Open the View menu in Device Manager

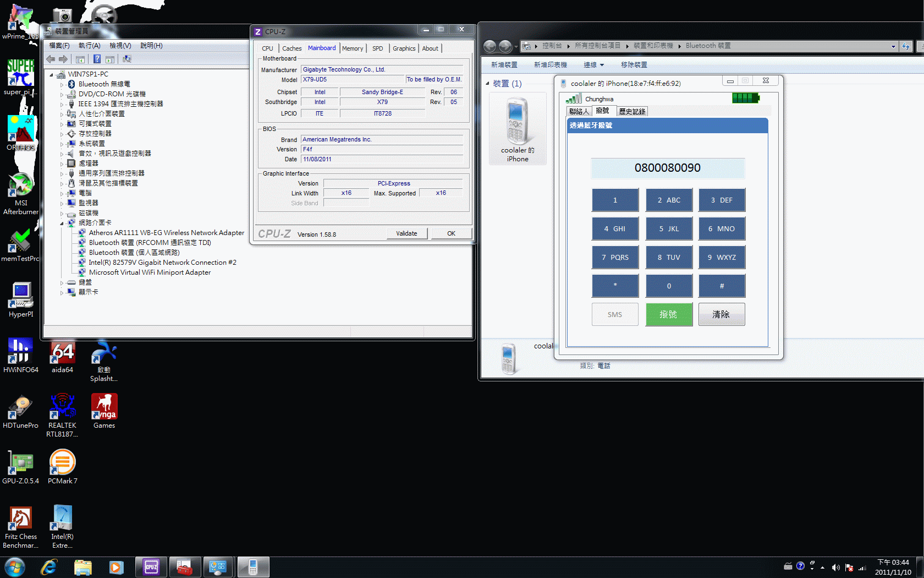click(x=120, y=46)
